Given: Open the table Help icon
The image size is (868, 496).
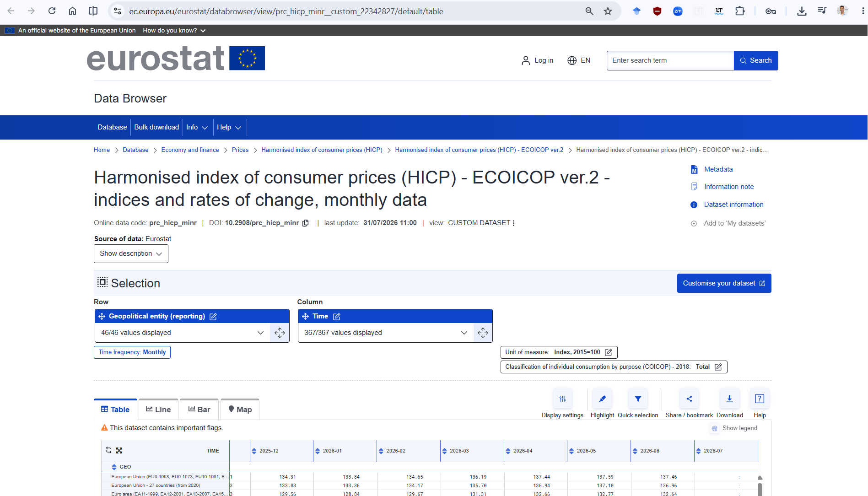Looking at the screenshot, I should pos(760,399).
